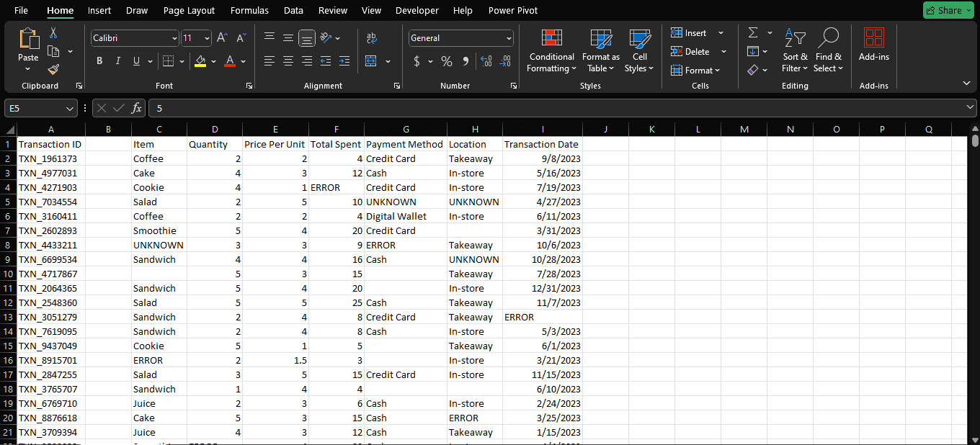Screen dimensions: 980x445
Task: Toggle Top Align
Action: pos(269,38)
